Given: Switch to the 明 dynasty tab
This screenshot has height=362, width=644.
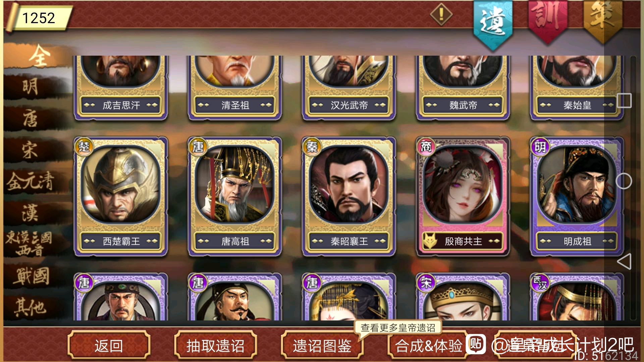Looking at the screenshot, I should tap(31, 86).
